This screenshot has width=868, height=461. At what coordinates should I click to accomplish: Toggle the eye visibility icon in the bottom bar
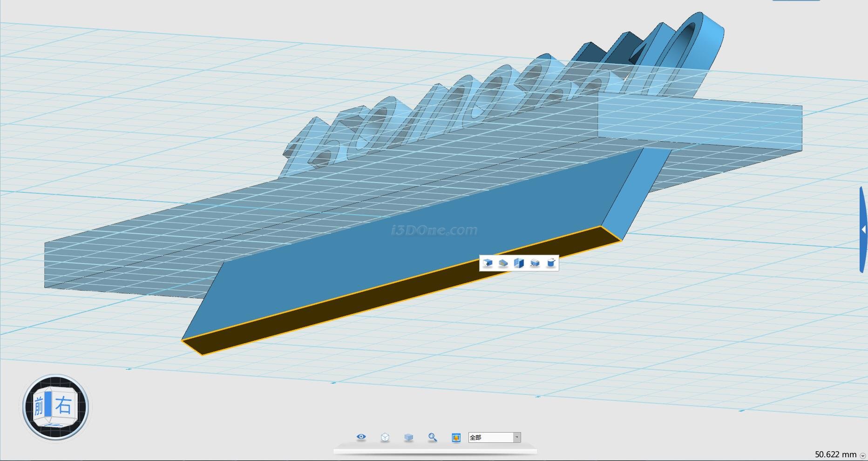coord(361,437)
